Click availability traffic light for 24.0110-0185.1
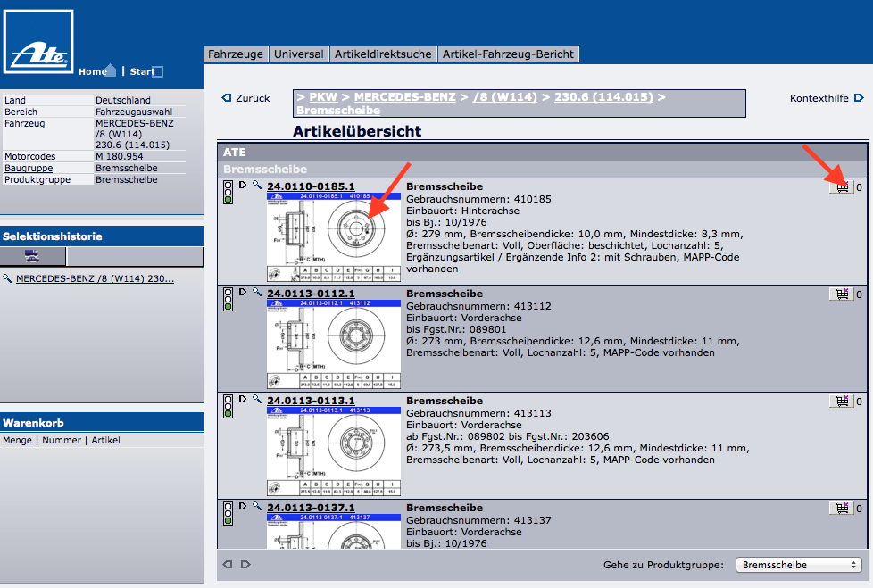873x588 pixels. point(229,193)
